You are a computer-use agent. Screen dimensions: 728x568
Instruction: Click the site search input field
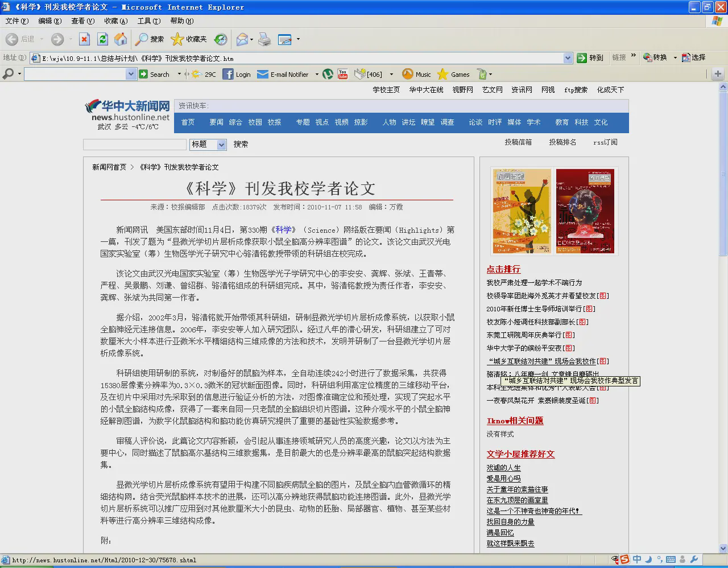[135, 145]
